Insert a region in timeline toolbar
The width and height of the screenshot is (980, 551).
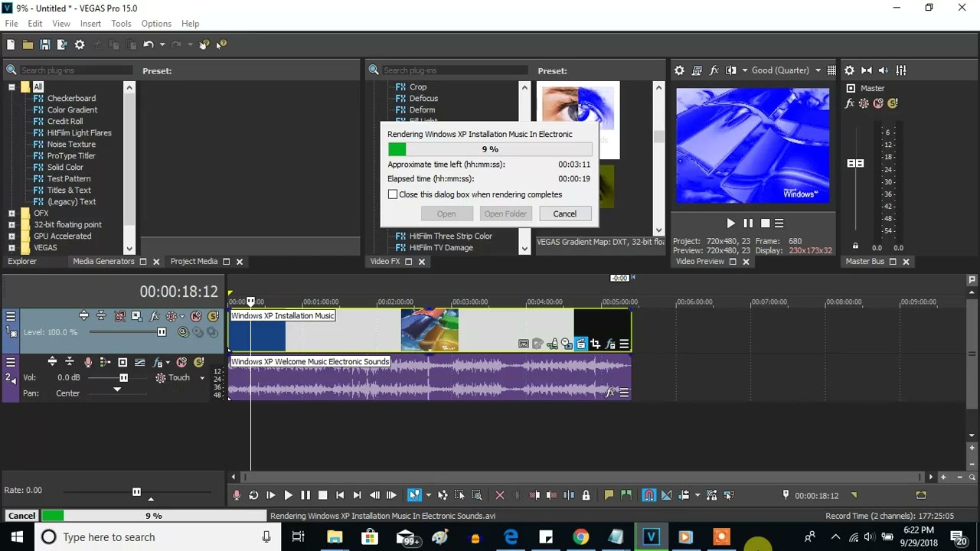(x=626, y=495)
